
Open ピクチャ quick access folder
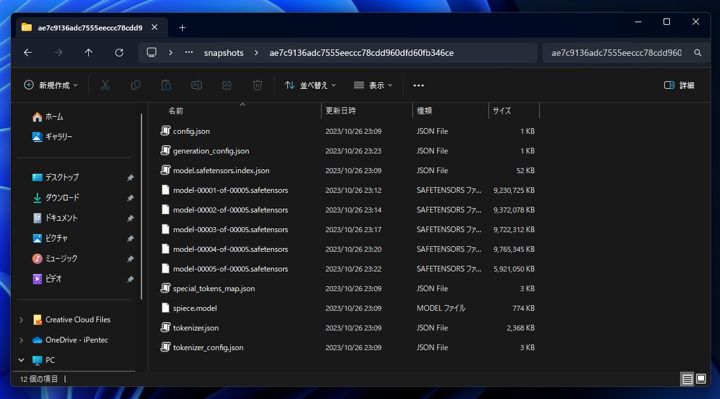[x=50, y=238]
